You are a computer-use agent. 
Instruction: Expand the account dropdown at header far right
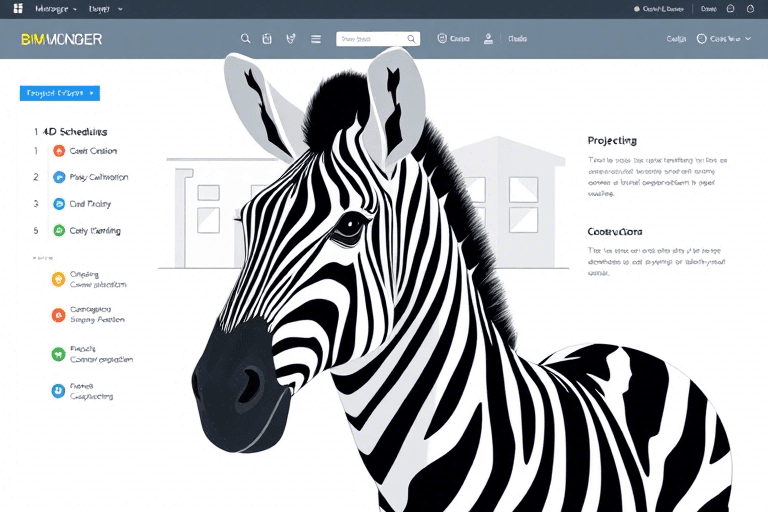[723, 39]
